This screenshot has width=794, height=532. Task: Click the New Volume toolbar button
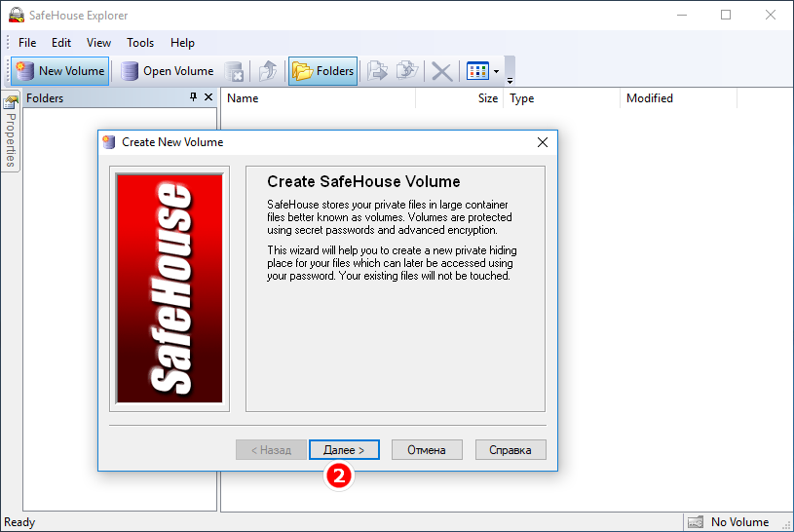pyautogui.click(x=59, y=71)
